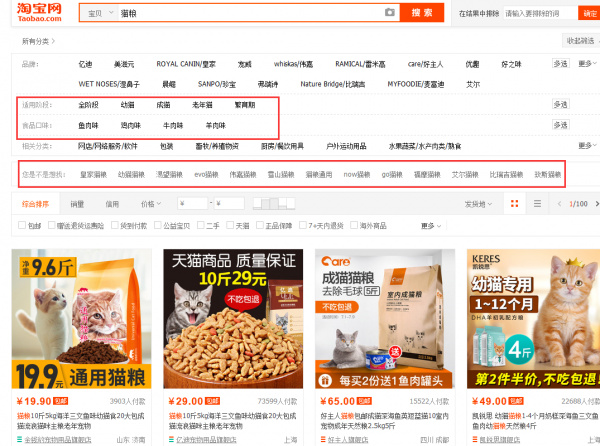
Task: Open the 10斤29元 cat food image
Action: pyautogui.click(x=233, y=319)
